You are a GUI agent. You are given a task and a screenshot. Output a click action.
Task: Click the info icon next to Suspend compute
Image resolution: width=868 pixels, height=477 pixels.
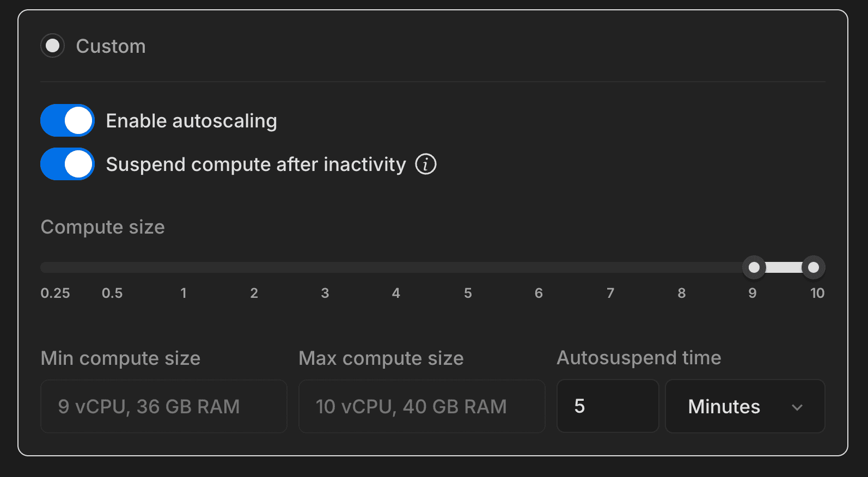(426, 164)
